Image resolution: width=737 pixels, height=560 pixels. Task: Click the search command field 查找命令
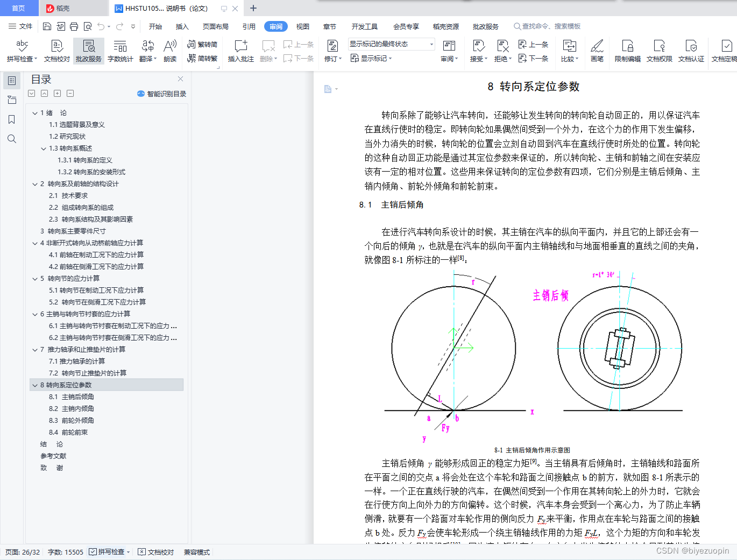[547, 26]
